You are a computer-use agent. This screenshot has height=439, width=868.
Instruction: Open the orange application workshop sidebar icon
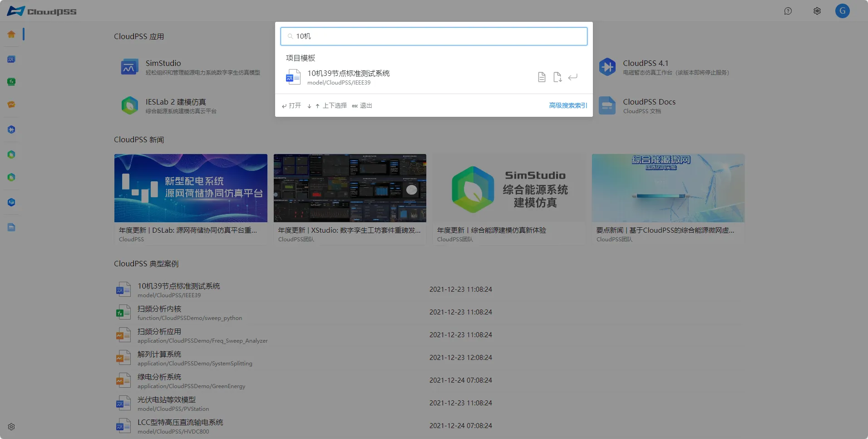(x=11, y=105)
